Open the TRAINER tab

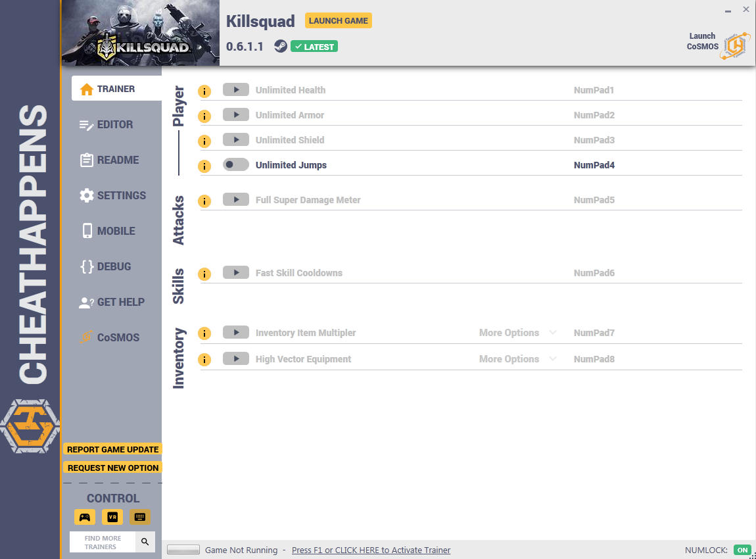click(116, 89)
